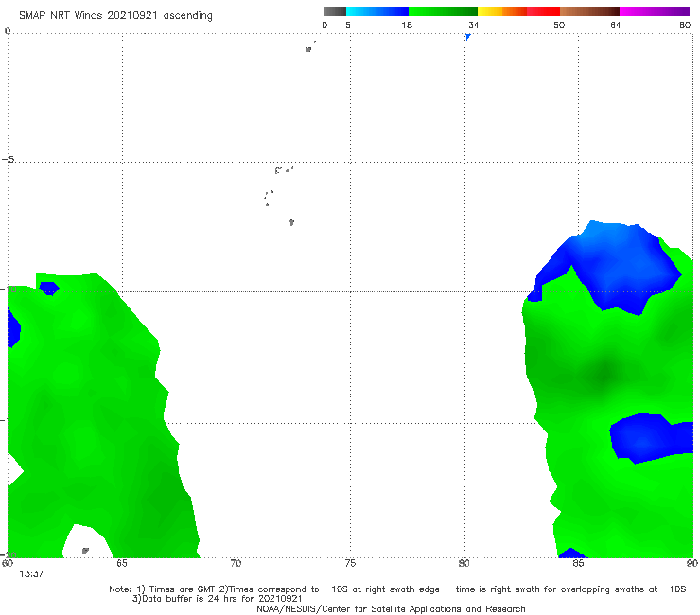Click the longitude axis label '70'
The image size is (700, 615).
(236, 563)
